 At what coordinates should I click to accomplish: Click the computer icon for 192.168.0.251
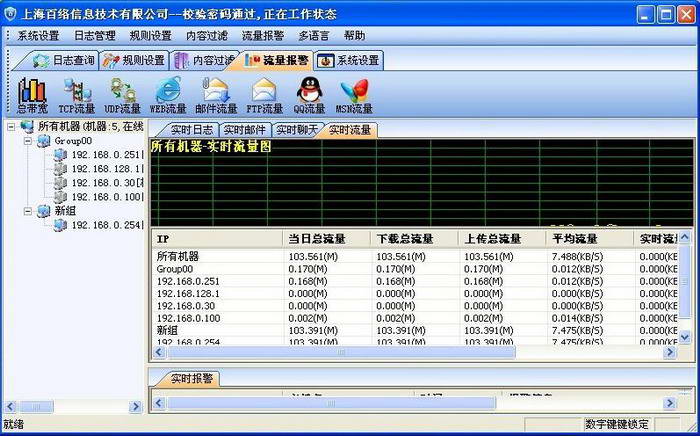pos(60,155)
